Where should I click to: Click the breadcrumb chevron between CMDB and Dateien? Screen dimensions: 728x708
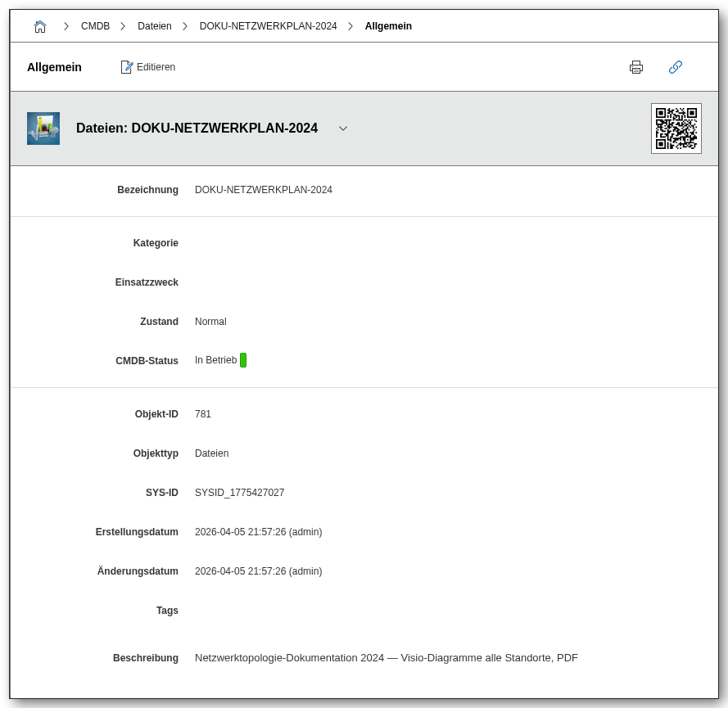click(123, 26)
